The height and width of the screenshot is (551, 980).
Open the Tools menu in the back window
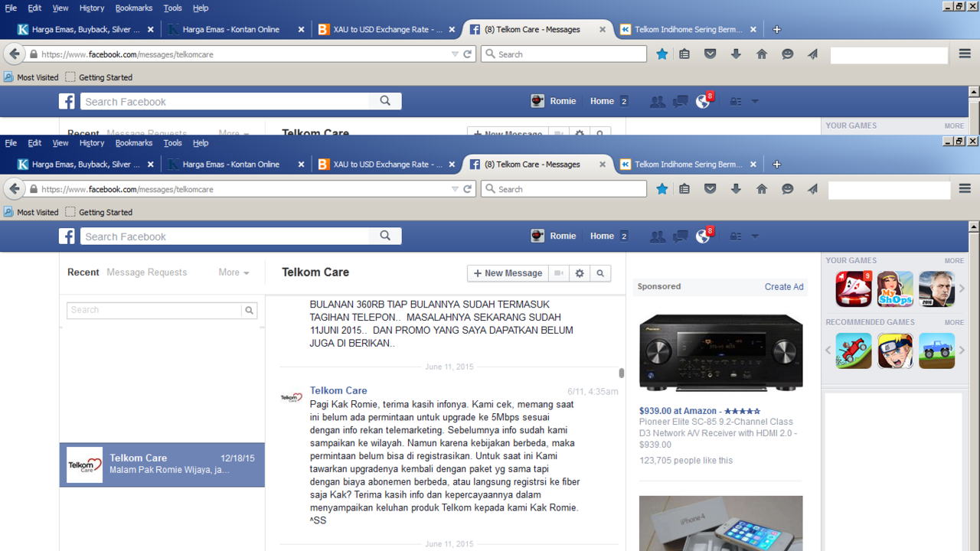[172, 8]
